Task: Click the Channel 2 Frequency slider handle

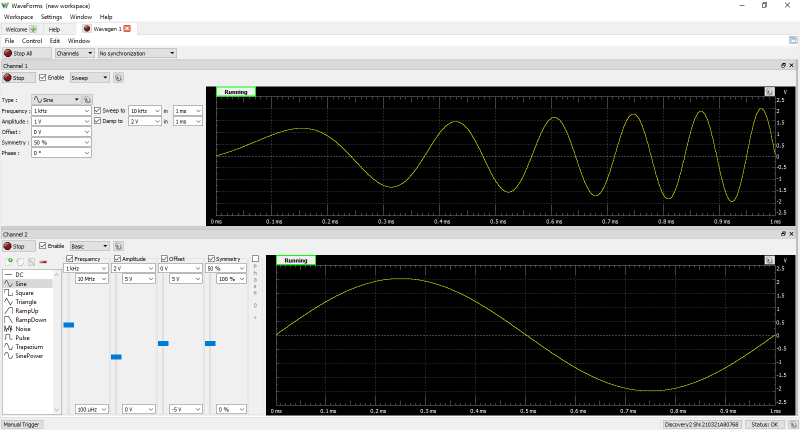Action: [x=69, y=325]
